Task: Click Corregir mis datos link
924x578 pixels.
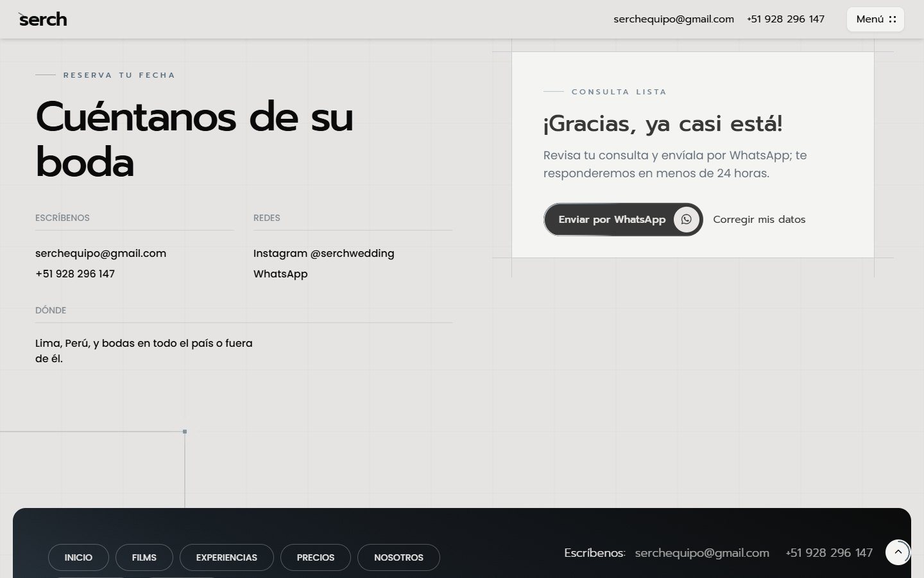Action: point(759,220)
